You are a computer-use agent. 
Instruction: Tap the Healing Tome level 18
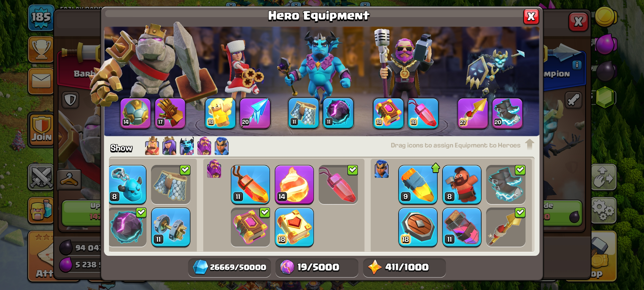pos(294,227)
